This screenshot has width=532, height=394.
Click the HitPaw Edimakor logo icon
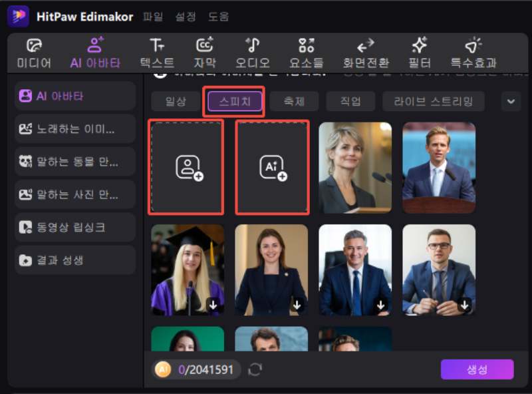click(18, 16)
